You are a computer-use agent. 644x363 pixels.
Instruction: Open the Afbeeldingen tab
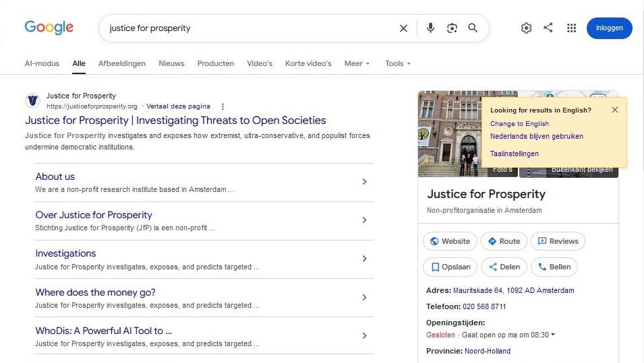pos(122,63)
